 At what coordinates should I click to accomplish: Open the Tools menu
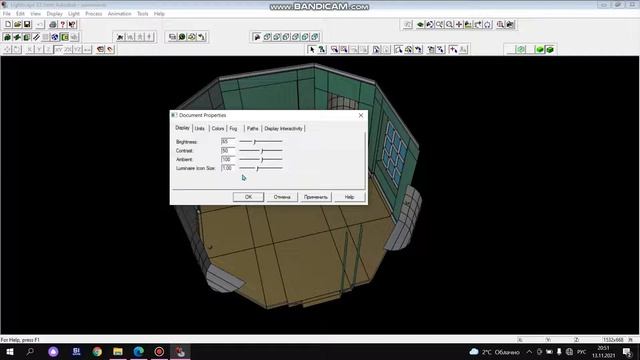coord(142,13)
